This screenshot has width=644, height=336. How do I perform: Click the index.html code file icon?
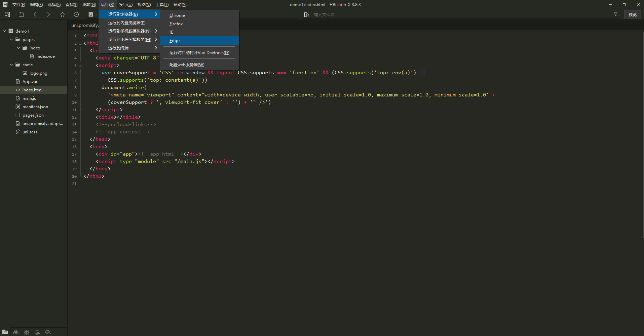(18, 90)
